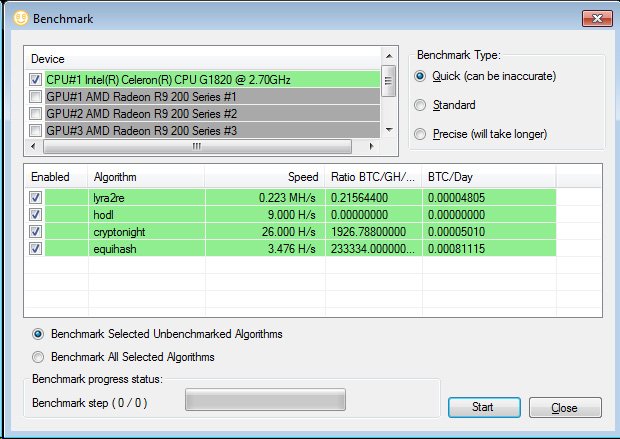Toggle the equihash algorithm checkbox

click(35, 248)
